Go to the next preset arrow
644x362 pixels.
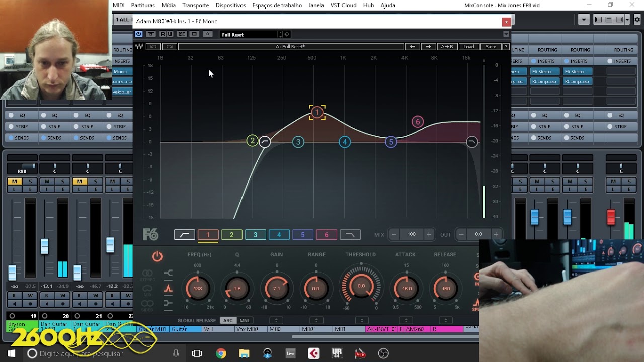[x=428, y=47]
